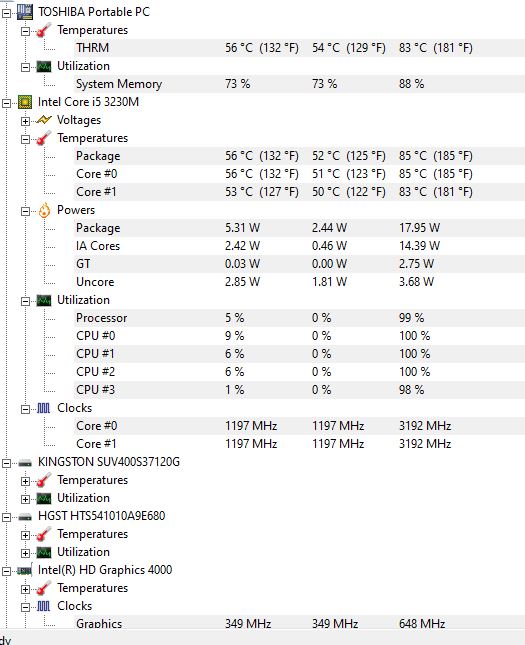Collapse the Powers section
The image size is (525, 645).
click(25, 211)
